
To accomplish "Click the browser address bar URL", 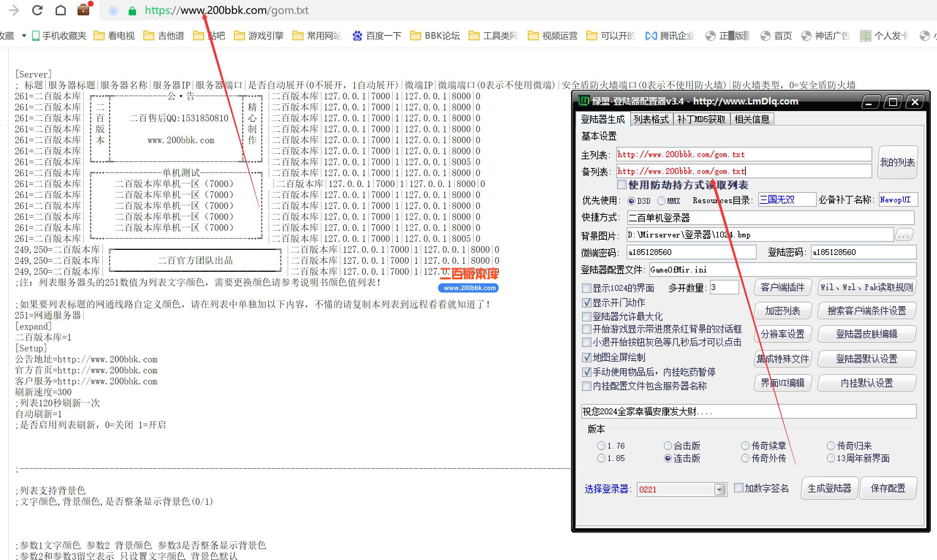I will (x=227, y=10).
